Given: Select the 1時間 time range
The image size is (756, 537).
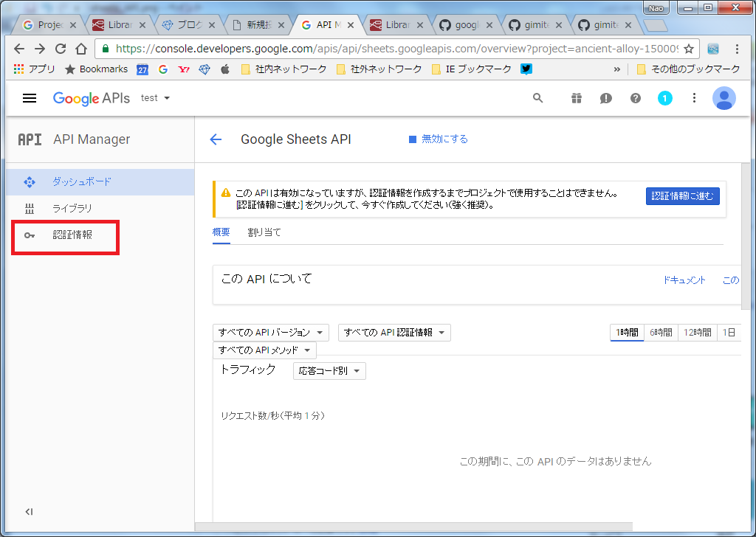Looking at the screenshot, I should (x=628, y=333).
